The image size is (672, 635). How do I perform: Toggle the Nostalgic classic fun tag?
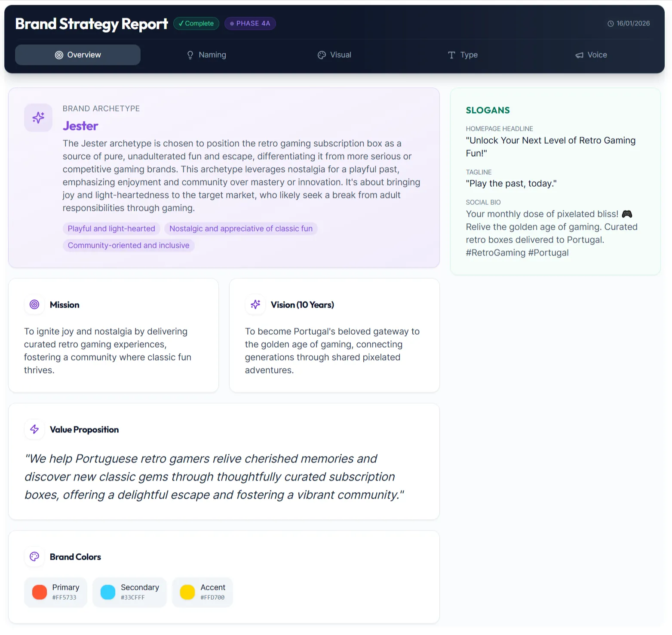pos(241,228)
